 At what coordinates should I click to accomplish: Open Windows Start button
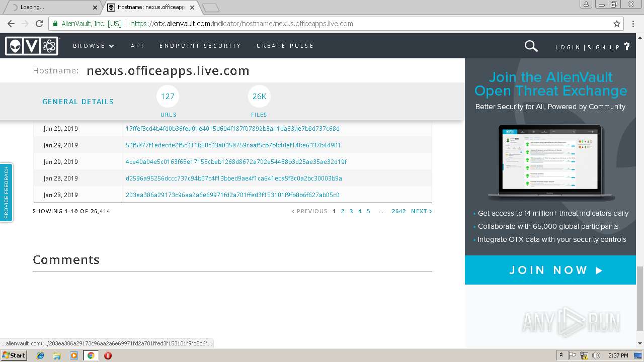[x=14, y=355]
